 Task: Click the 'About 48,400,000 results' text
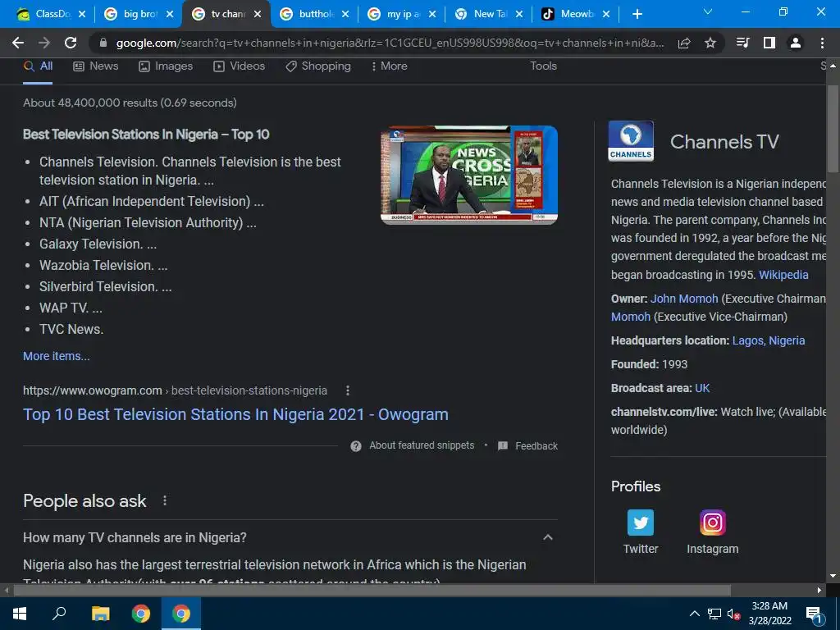[x=130, y=103]
